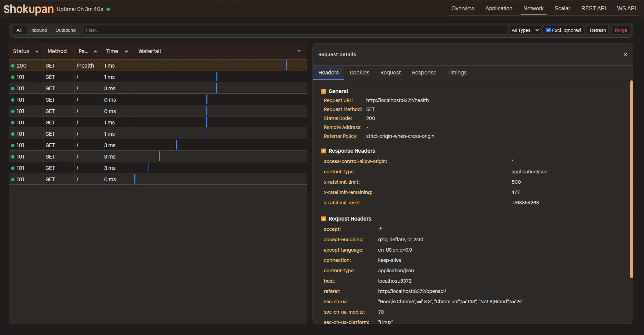Collapse the Response Headers section
This screenshot has width=644, height=335.
(x=324, y=151)
